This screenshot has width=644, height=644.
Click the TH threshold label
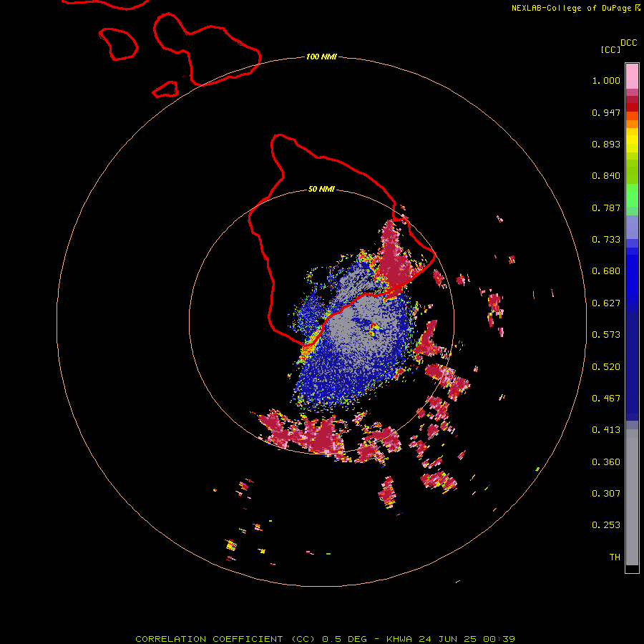[615, 557]
